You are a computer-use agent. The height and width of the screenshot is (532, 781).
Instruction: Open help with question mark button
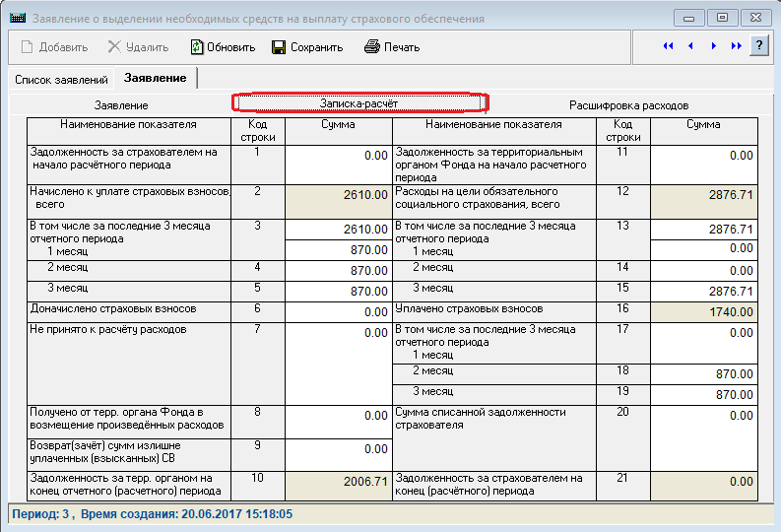759,46
